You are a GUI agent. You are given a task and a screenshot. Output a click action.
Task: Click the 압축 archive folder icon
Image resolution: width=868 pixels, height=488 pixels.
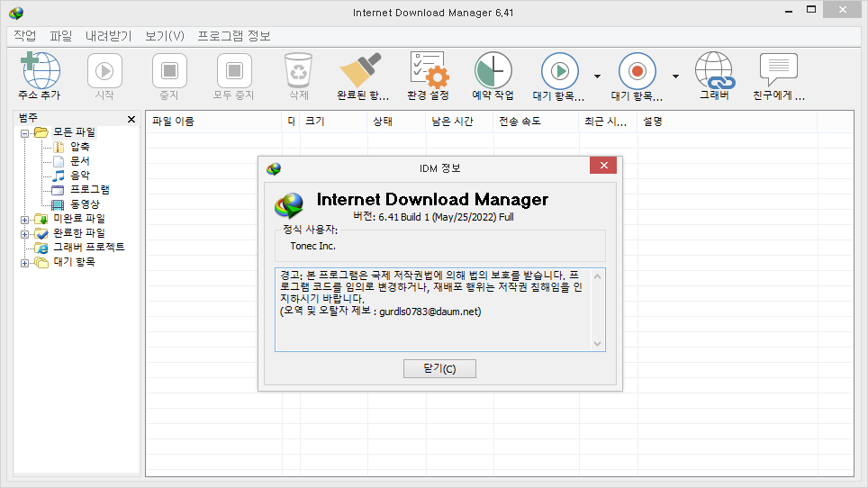[x=59, y=147]
